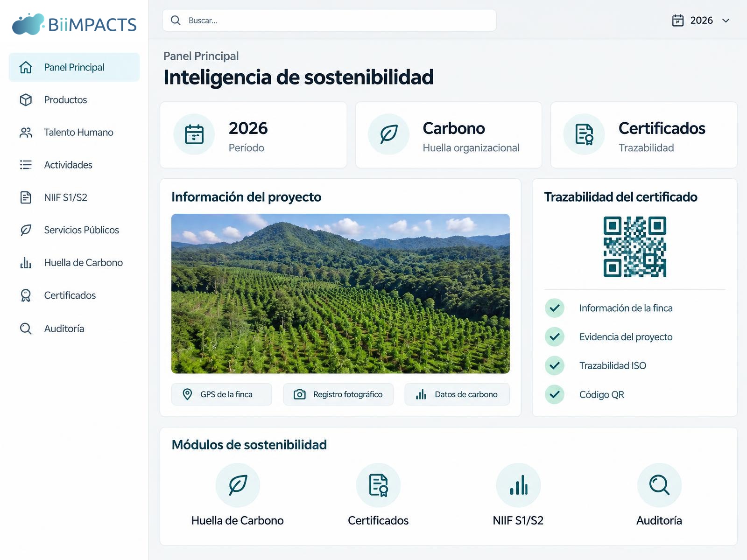
Task: Open the Registro fotográfico button
Action: [338, 394]
